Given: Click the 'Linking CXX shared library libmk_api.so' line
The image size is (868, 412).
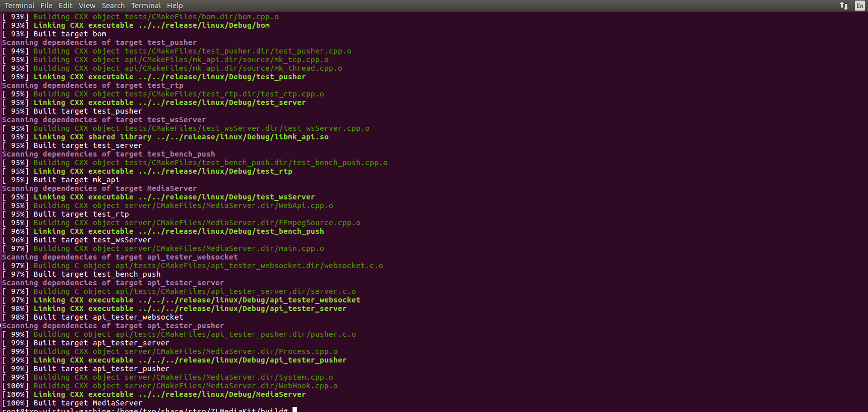Looking at the screenshot, I should [165, 137].
